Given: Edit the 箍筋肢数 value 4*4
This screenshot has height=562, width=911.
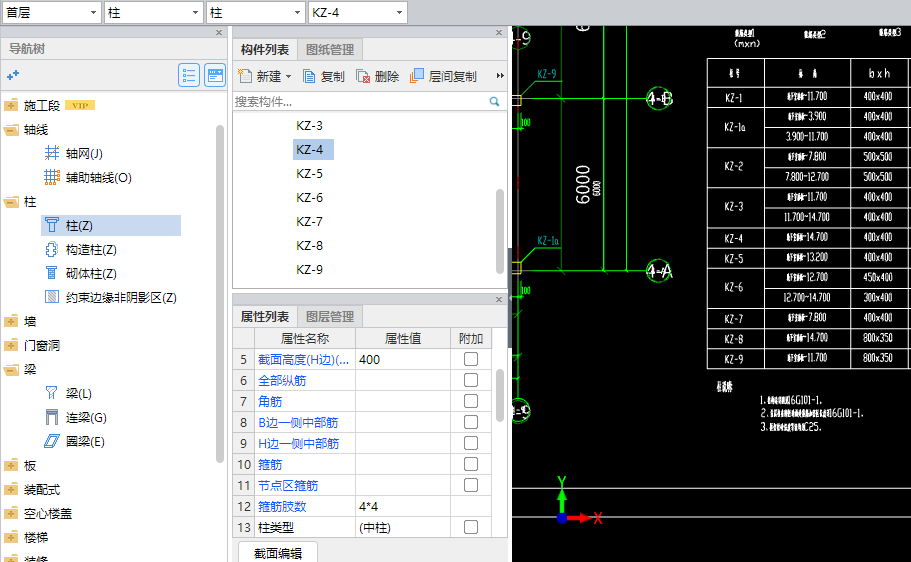Looking at the screenshot, I should [403, 506].
